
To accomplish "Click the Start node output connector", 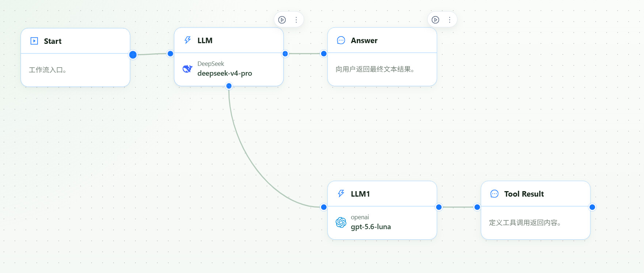I will point(133,55).
